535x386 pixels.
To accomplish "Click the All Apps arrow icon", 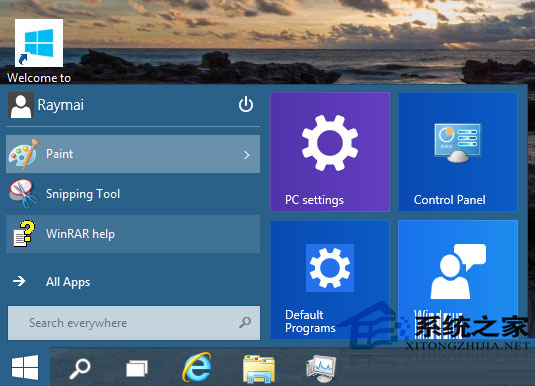I will pos(19,281).
